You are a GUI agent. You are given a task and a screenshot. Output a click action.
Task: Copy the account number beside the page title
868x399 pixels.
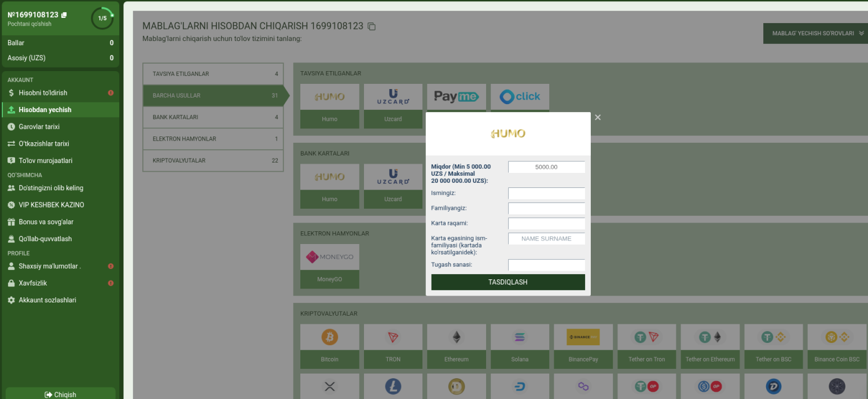(372, 27)
